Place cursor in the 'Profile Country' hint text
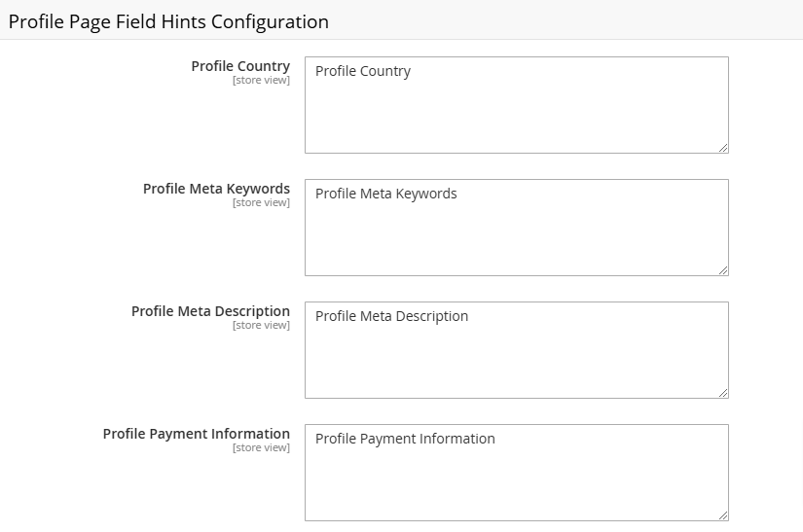 [363, 71]
